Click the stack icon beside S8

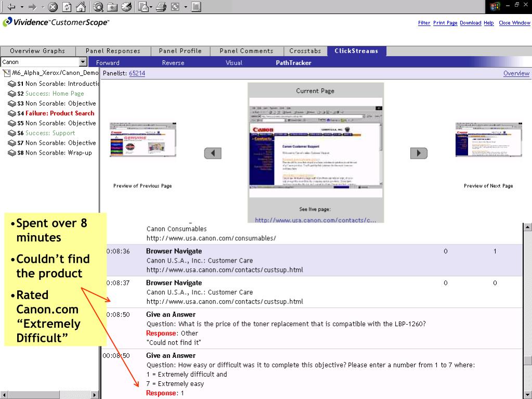[12, 152]
